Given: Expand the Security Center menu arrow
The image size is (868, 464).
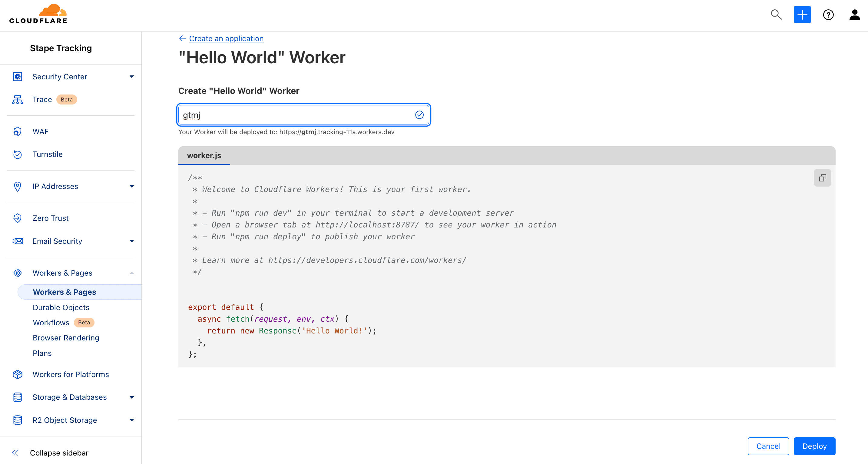Looking at the screenshot, I should click(x=132, y=77).
